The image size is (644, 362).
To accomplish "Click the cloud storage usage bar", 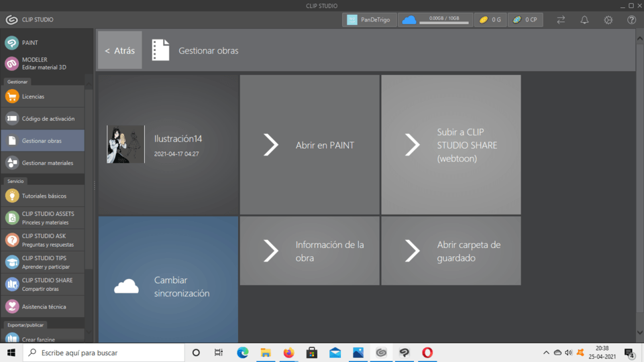I will [x=435, y=19].
